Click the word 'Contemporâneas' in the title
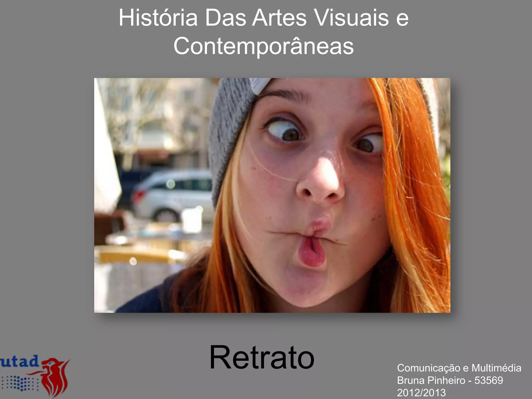Image resolution: width=532 pixels, height=399 pixels. [x=263, y=46]
